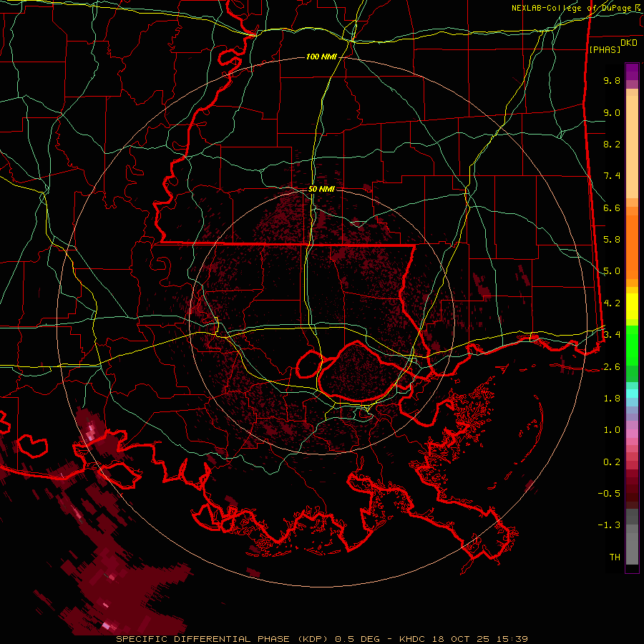This screenshot has width=644, height=644.
Task: Click the [PHAS] units label
Action: pyautogui.click(x=605, y=49)
